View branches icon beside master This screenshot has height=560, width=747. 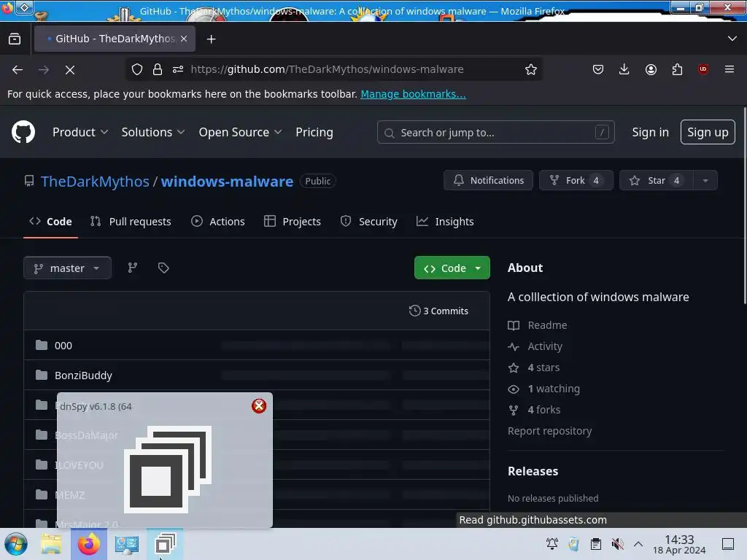tap(133, 268)
